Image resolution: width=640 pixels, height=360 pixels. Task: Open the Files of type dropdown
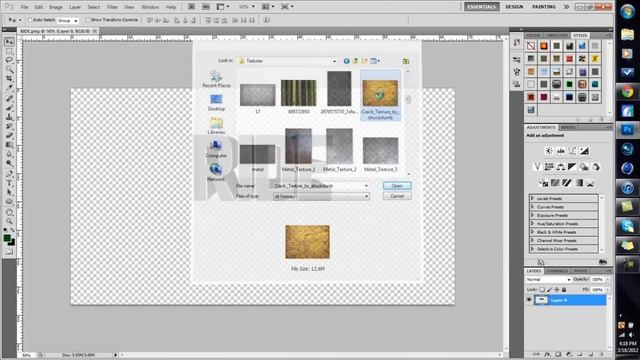[366, 196]
